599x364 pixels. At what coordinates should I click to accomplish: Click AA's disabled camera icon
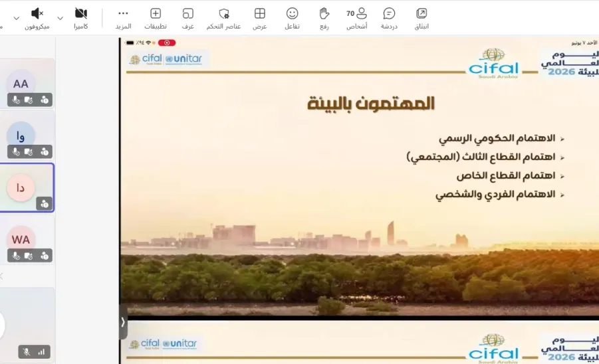click(29, 100)
